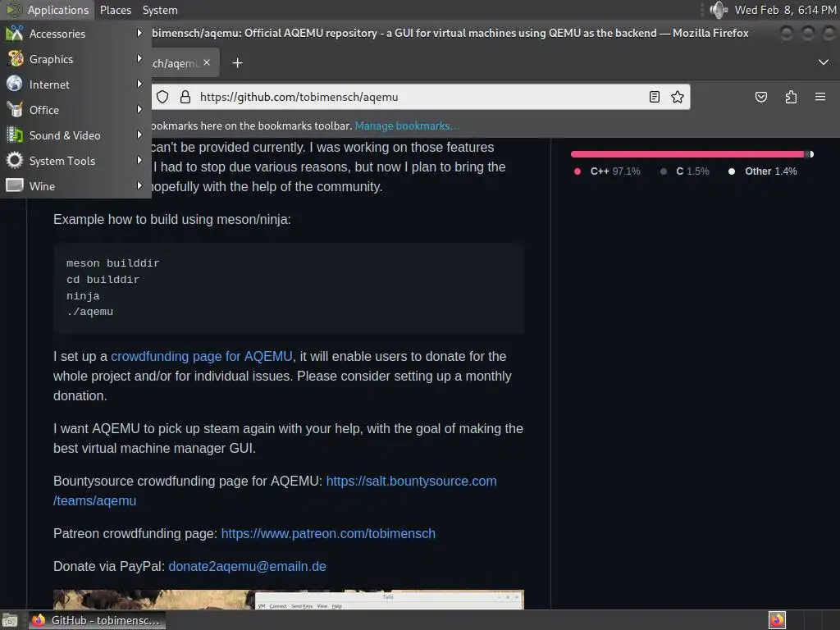
Task: Open the Wine menu entry
Action: 75,186
